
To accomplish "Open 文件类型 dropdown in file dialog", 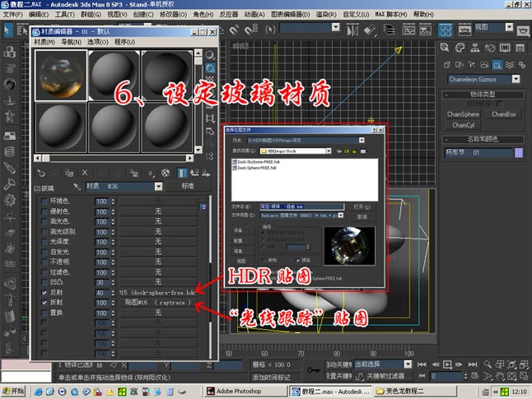I will point(341,216).
